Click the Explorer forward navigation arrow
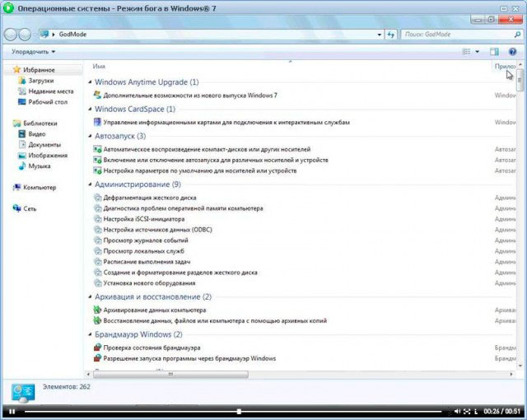This screenshot has width=527, height=420. [x=25, y=35]
